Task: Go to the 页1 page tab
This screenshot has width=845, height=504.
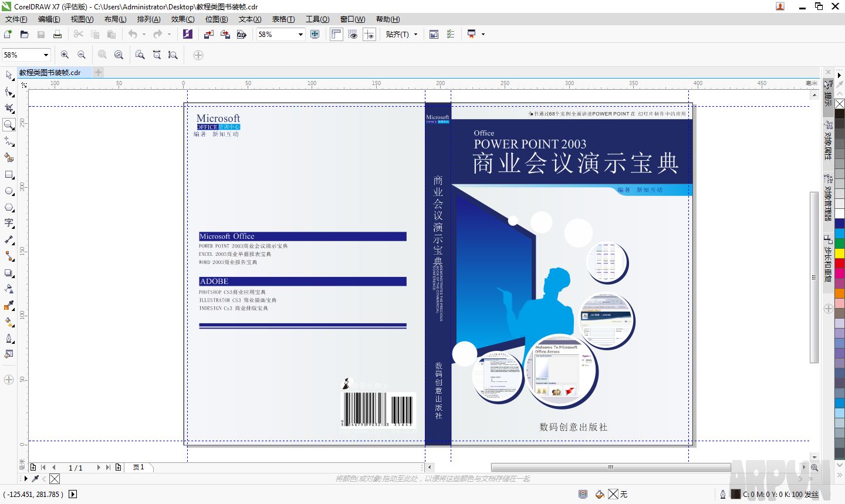Action: point(137,468)
